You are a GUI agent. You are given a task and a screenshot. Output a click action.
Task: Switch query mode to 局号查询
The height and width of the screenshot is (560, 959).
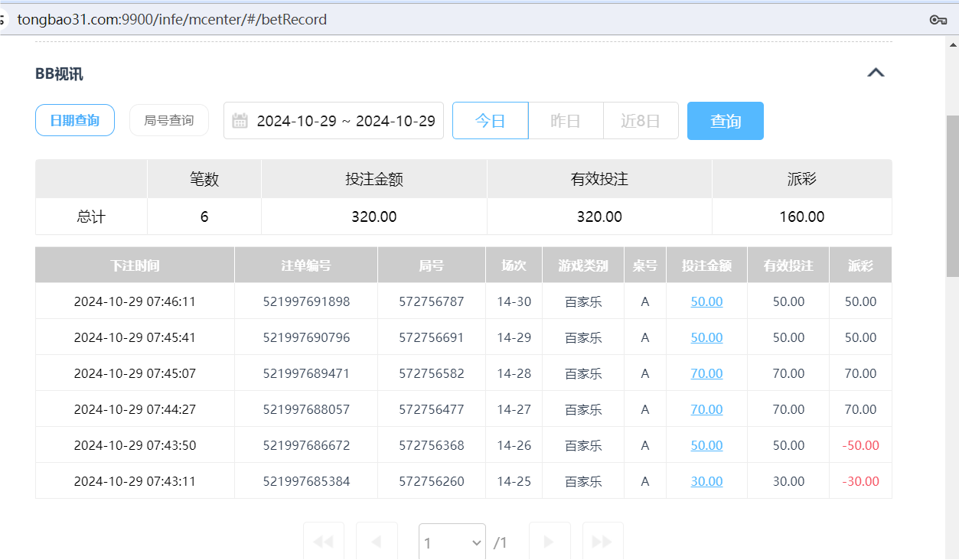168,120
